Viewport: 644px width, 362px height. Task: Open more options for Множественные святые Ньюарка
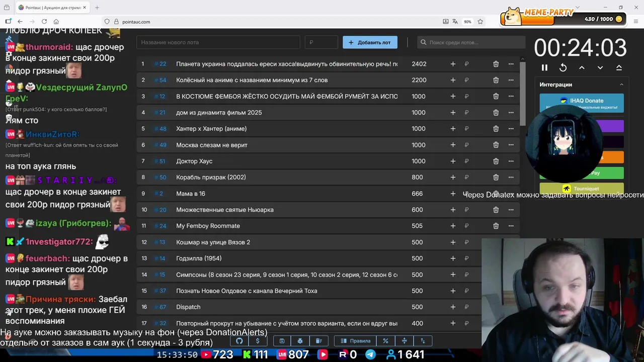tap(511, 210)
